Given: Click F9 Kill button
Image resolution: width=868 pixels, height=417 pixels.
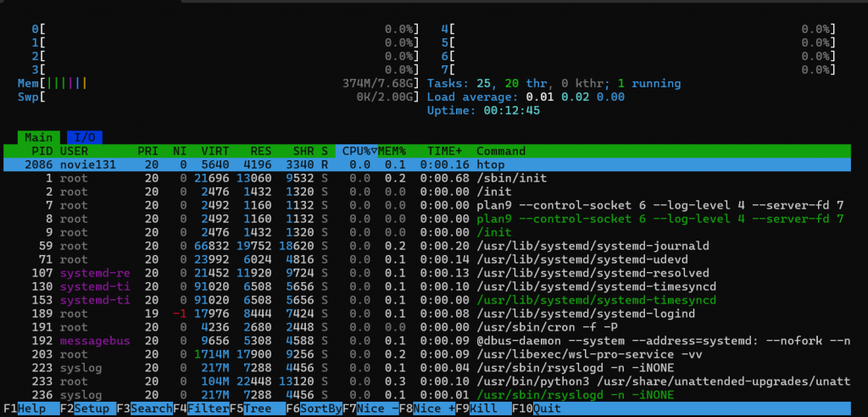Looking at the screenshot, I should tap(483, 409).
